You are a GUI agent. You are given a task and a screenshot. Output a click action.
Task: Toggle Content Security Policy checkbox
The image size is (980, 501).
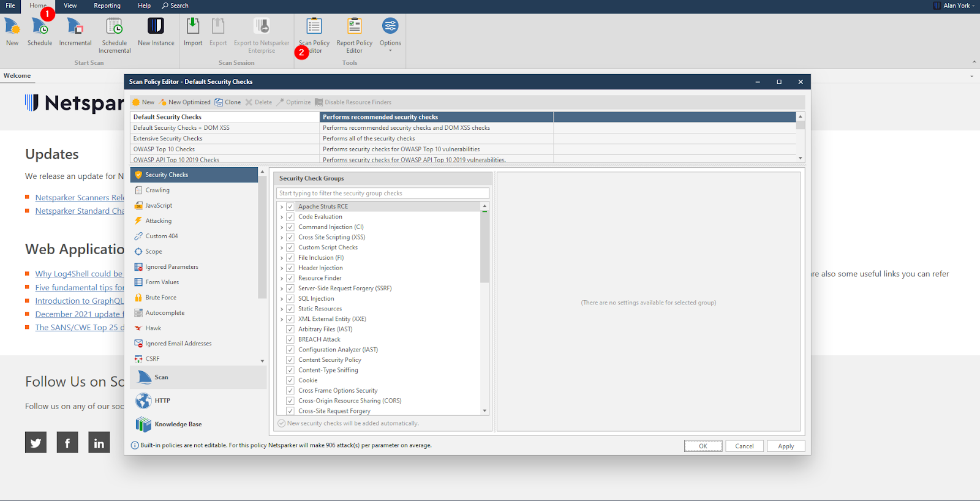[x=290, y=360]
